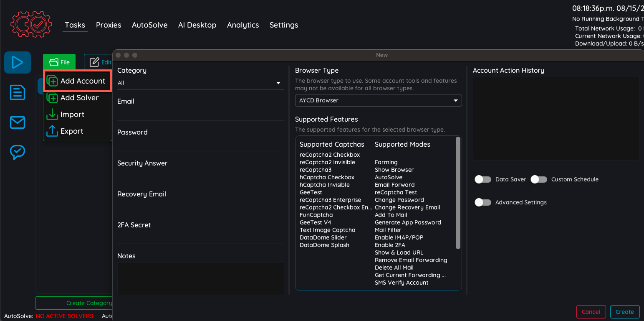Open the mail panel from the sidebar

[x=17, y=122]
